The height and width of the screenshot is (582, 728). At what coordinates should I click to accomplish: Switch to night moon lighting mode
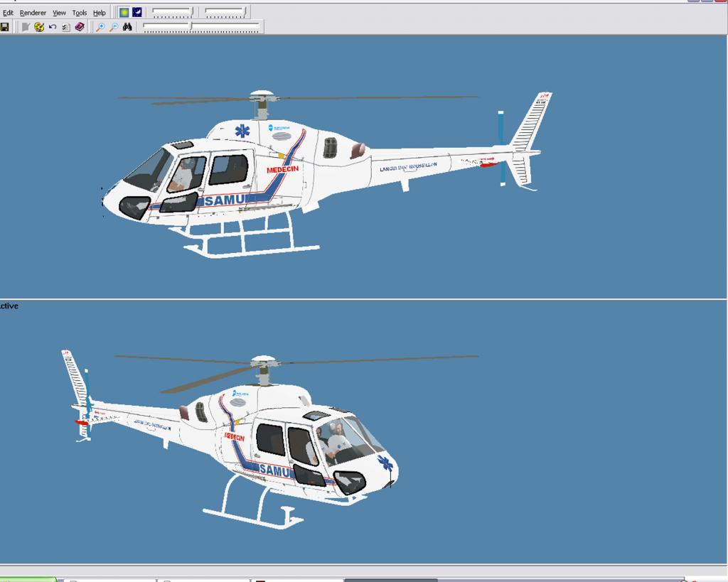[137, 12]
